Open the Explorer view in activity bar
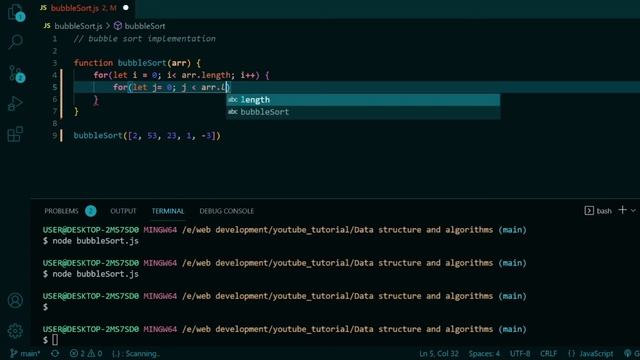 coord(16,12)
